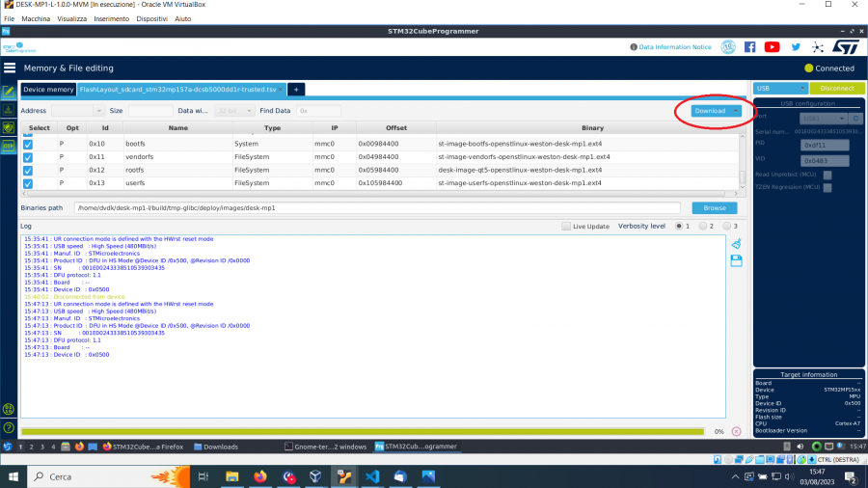The width and height of the screenshot is (868, 488).
Task: Click the green Disconnect button
Action: tap(836, 89)
